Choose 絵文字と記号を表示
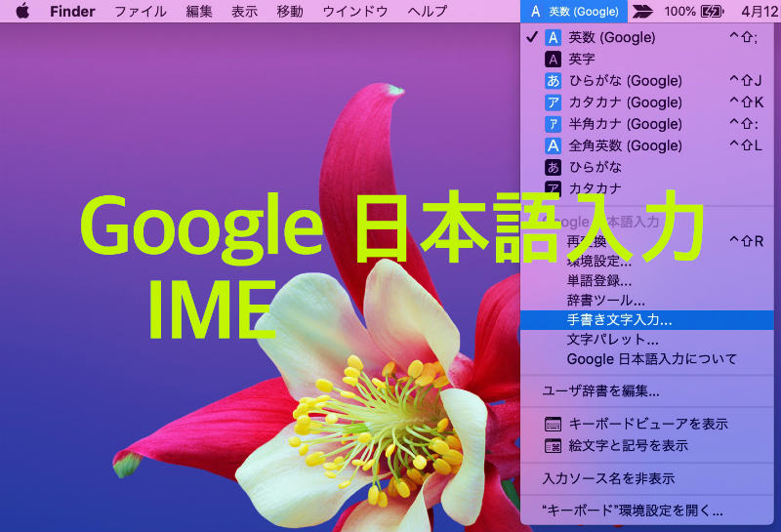Screen dimensions: 781x532 point(647,445)
